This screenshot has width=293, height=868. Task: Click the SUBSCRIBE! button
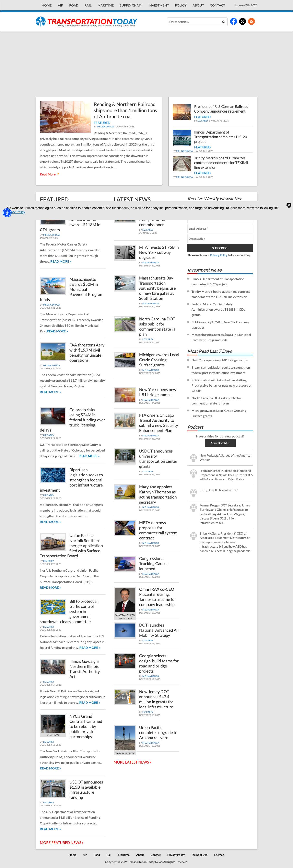(220, 248)
